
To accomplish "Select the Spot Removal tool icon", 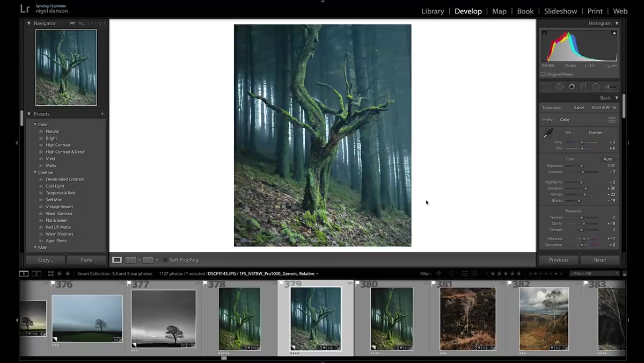I will click(x=559, y=86).
